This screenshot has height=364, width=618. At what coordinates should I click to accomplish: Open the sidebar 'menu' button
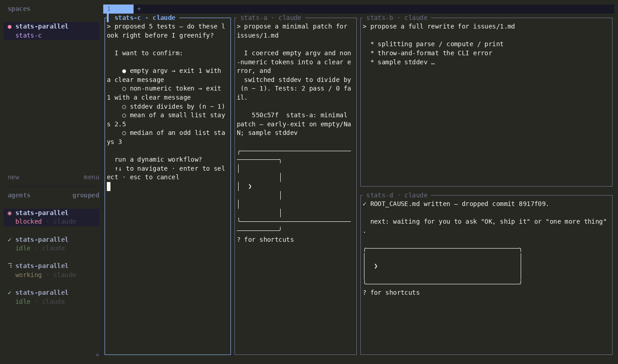click(x=91, y=177)
